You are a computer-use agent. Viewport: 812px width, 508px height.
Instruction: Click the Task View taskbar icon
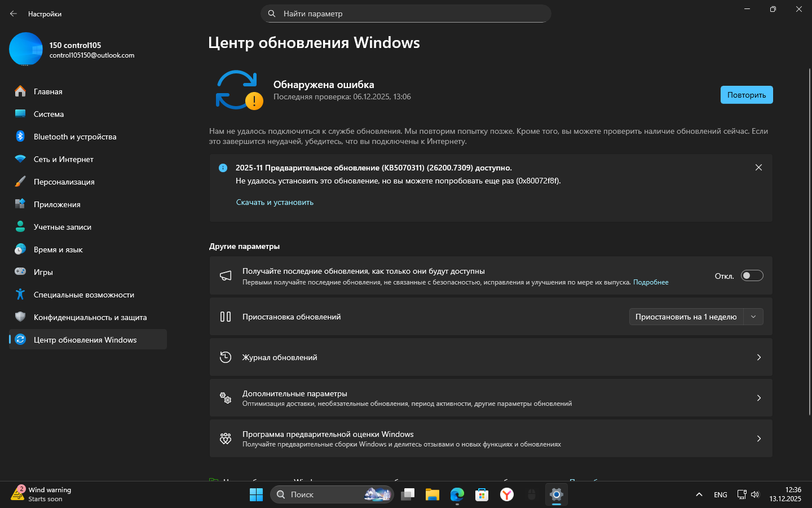408,494
